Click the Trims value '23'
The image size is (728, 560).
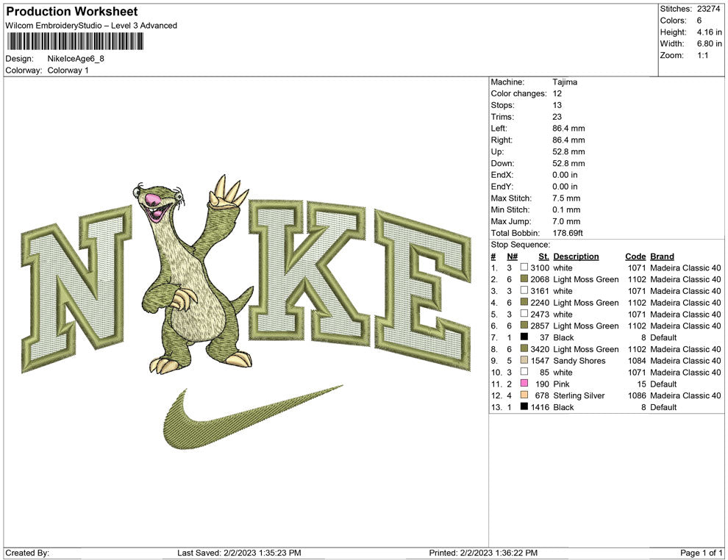click(557, 117)
